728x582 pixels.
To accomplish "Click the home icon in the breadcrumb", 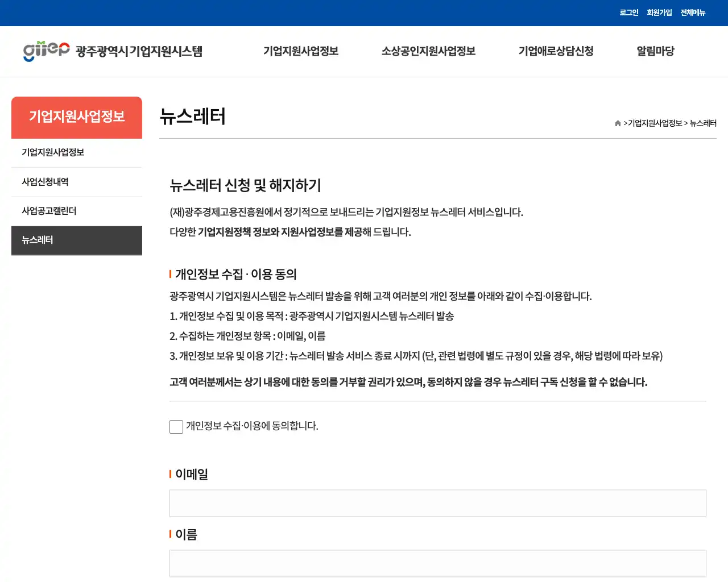I will [x=617, y=123].
